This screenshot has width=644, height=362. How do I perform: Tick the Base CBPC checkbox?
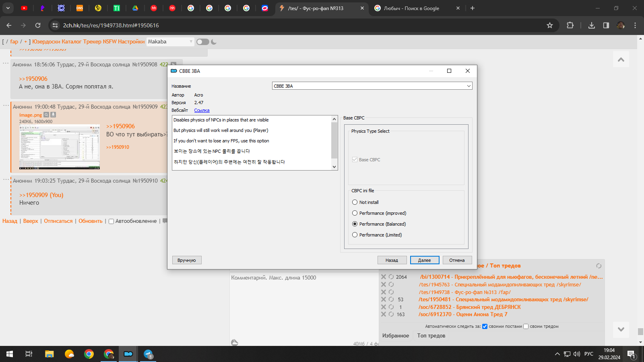[355, 160]
